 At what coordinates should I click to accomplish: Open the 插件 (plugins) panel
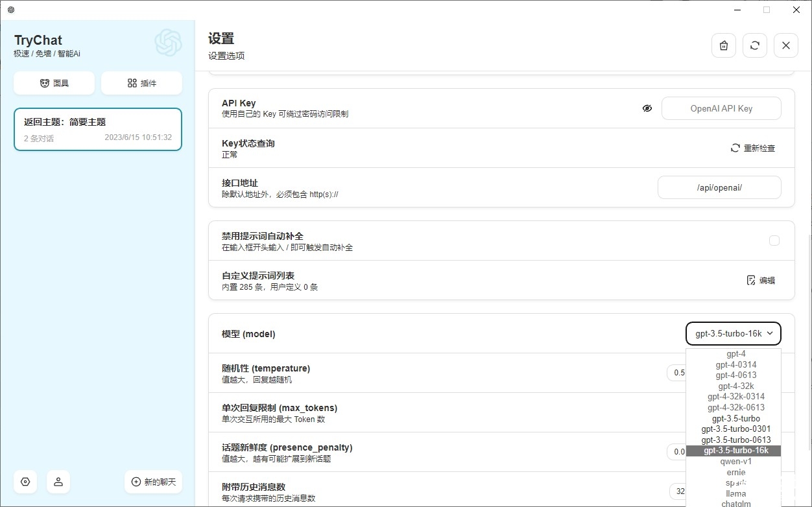coord(141,83)
